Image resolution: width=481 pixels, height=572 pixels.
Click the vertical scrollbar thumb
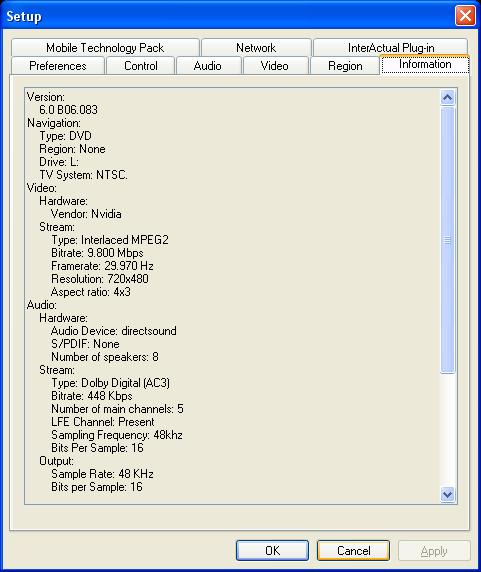(447, 240)
